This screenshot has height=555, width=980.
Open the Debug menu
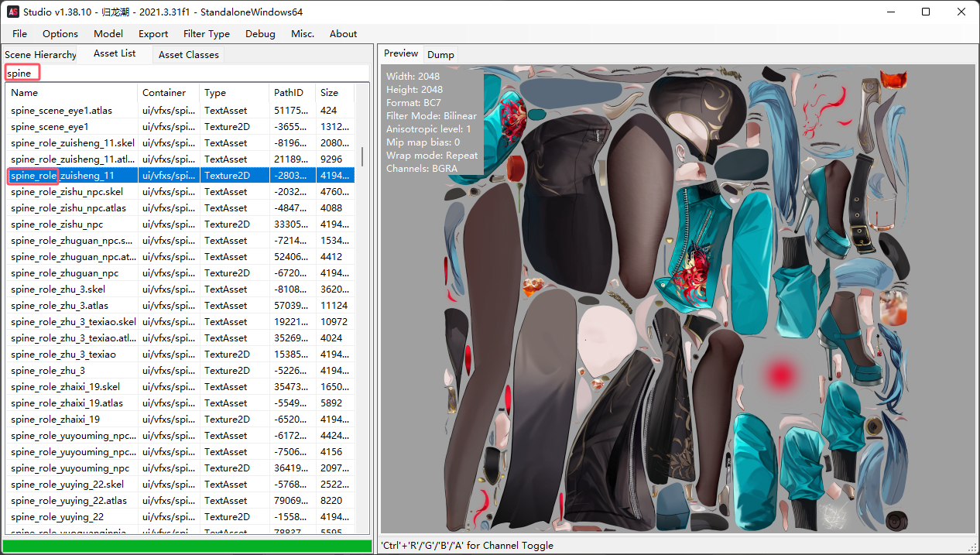[260, 33]
